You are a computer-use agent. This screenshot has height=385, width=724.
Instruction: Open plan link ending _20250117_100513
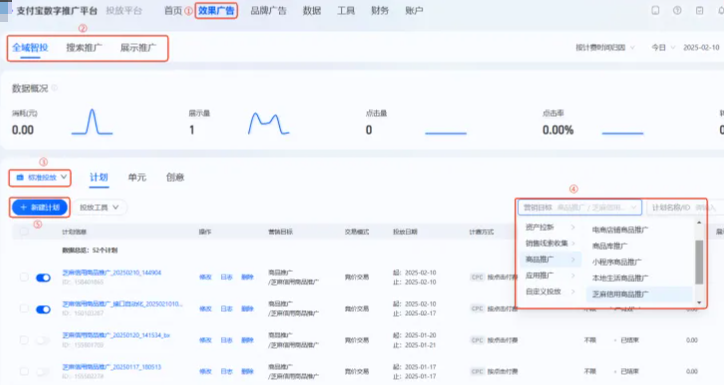(112, 367)
